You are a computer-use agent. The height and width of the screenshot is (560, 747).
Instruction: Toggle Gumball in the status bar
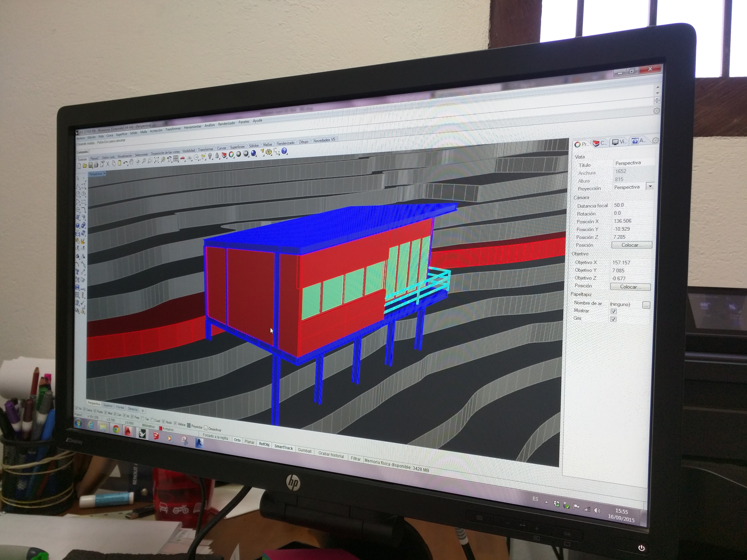[305, 451]
